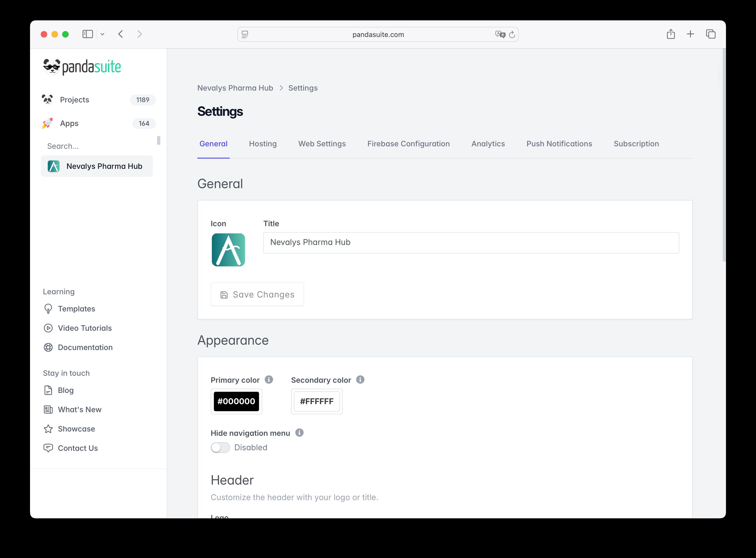Select the rocket icon next to Apps
The width and height of the screenshot is (756, 558).
(47, 123)
